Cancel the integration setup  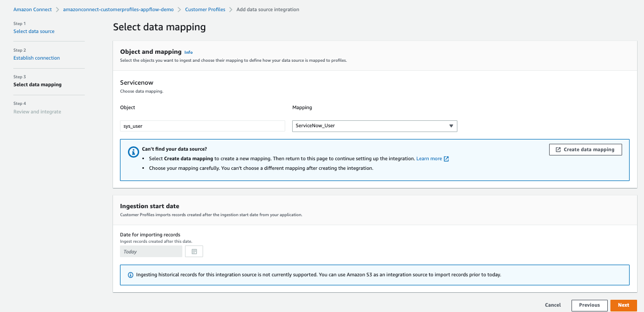coord(553,305)
